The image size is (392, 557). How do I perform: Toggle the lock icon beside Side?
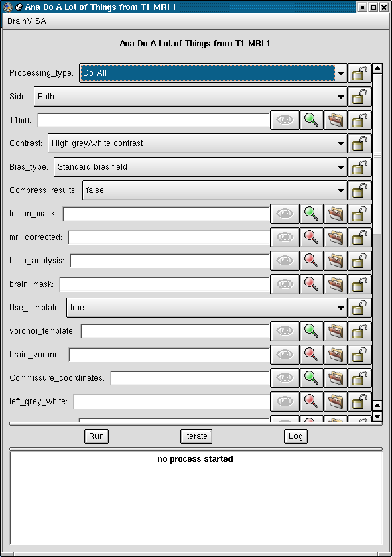(x=360, y=97)
